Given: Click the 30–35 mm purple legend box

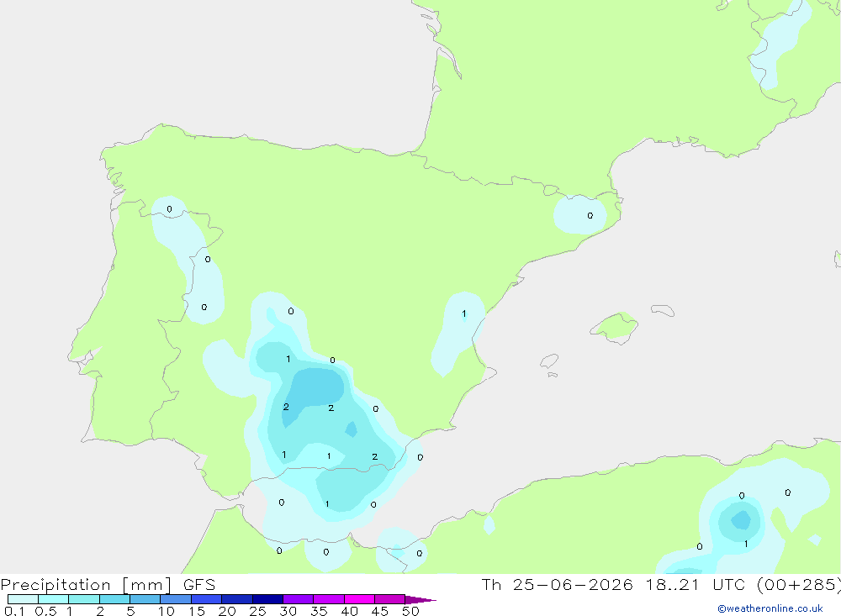Looking at the screenshot, I should (x=299, y=599).
